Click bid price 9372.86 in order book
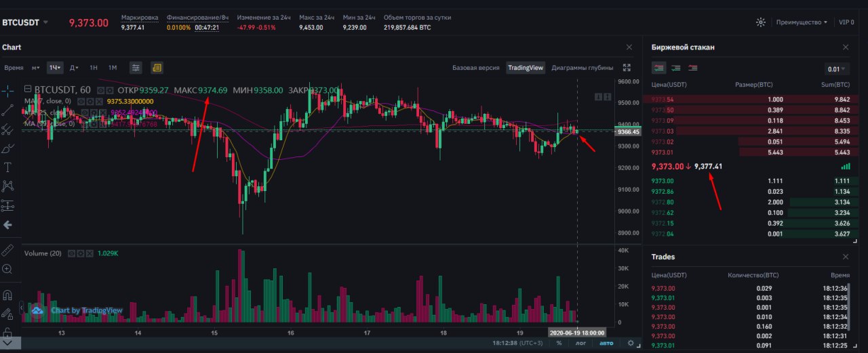The width and height of the screenshot is (868, 353). 663,192
